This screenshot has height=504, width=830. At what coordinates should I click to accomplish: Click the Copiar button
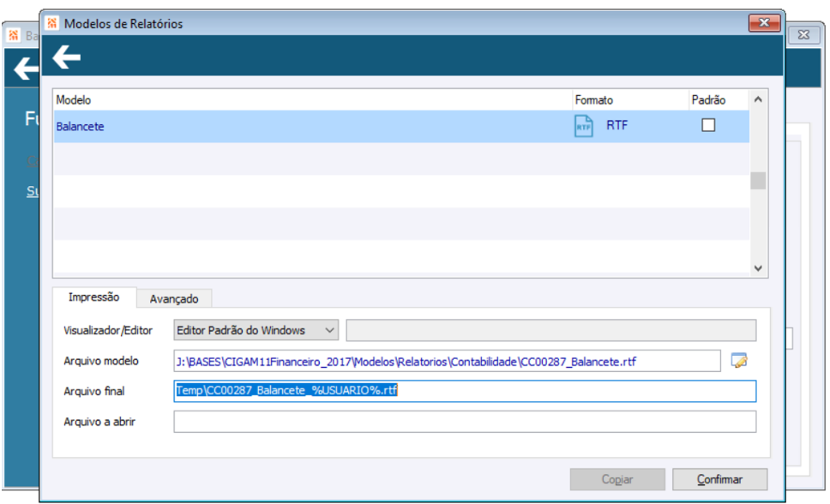pos(617,479)
